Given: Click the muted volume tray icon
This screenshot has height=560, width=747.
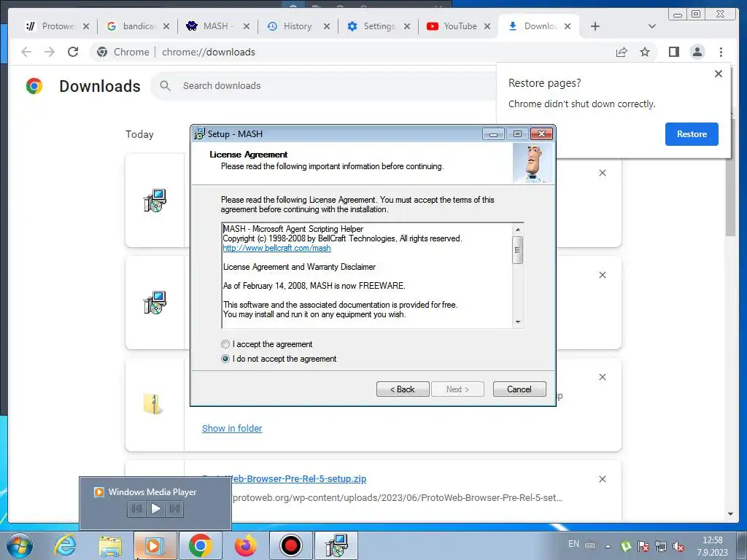Looking at the screenshot, I should tap(678, 546).
